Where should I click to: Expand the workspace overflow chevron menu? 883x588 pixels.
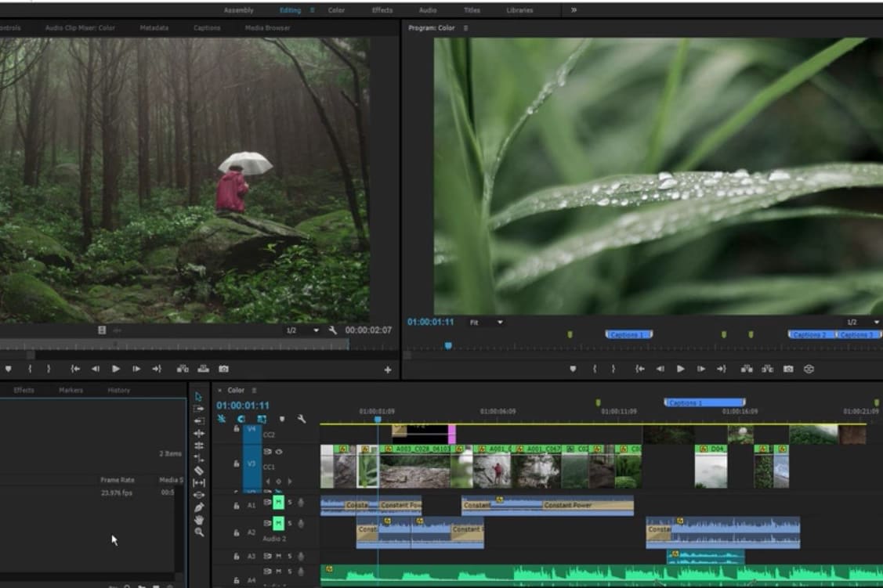point(574,10)
